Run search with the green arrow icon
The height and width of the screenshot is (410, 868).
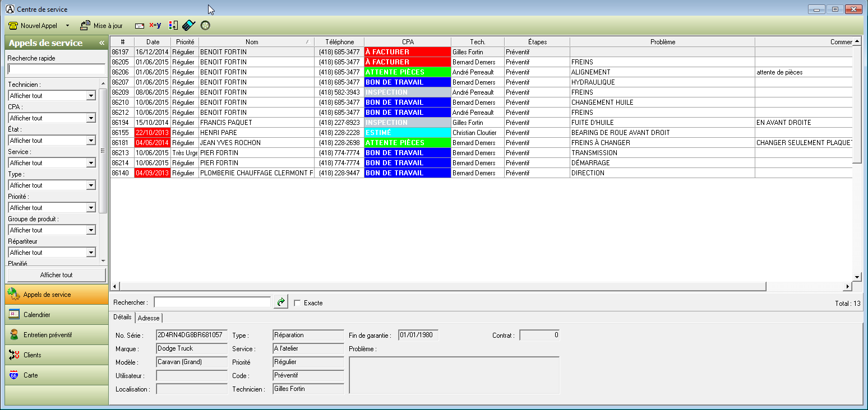tap(280, 302)
